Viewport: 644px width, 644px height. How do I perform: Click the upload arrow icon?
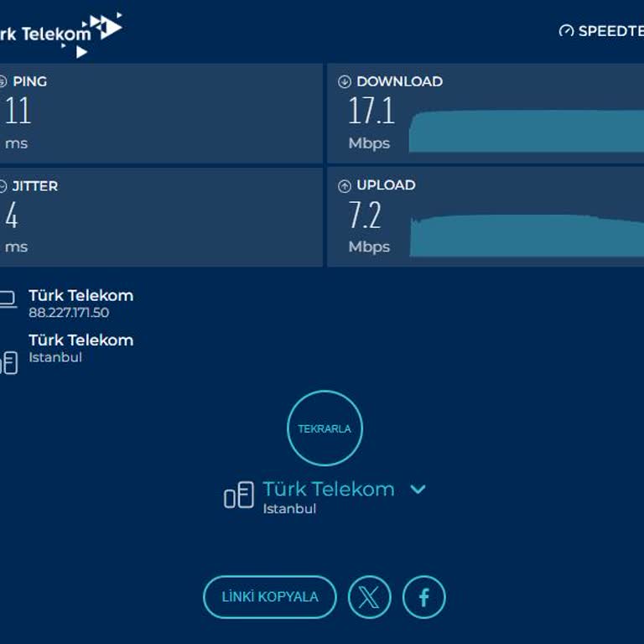[345, 186]
